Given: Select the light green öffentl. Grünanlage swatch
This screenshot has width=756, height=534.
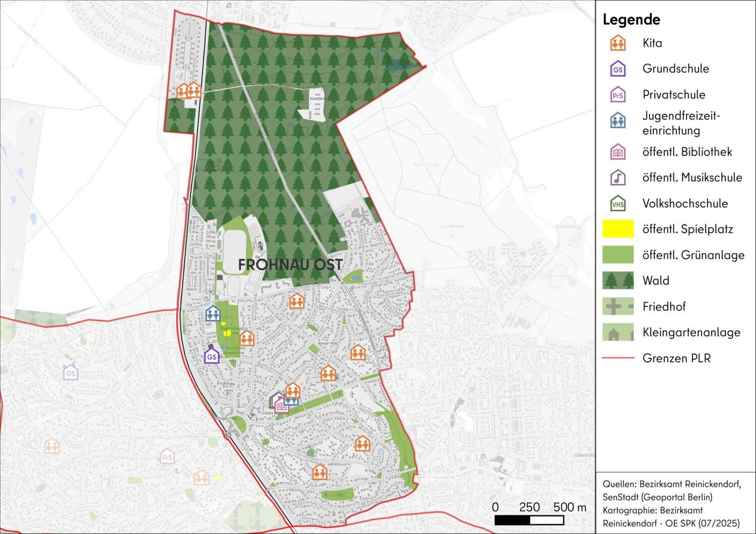Looking at the screenshot, I should coord(617,255).
